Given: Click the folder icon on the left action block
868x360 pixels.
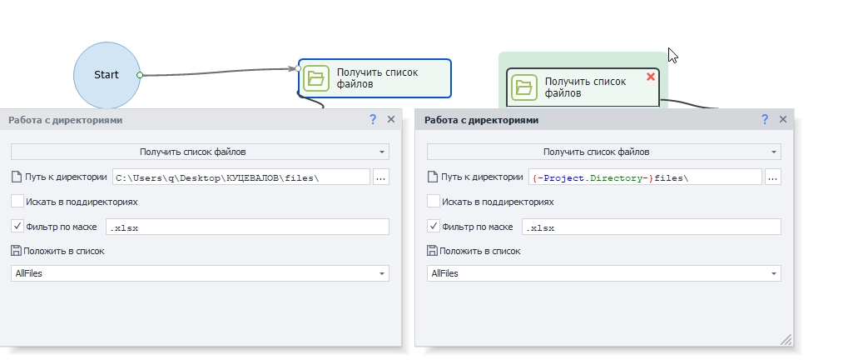Looking at the screenshot, I should click(315, 78).
